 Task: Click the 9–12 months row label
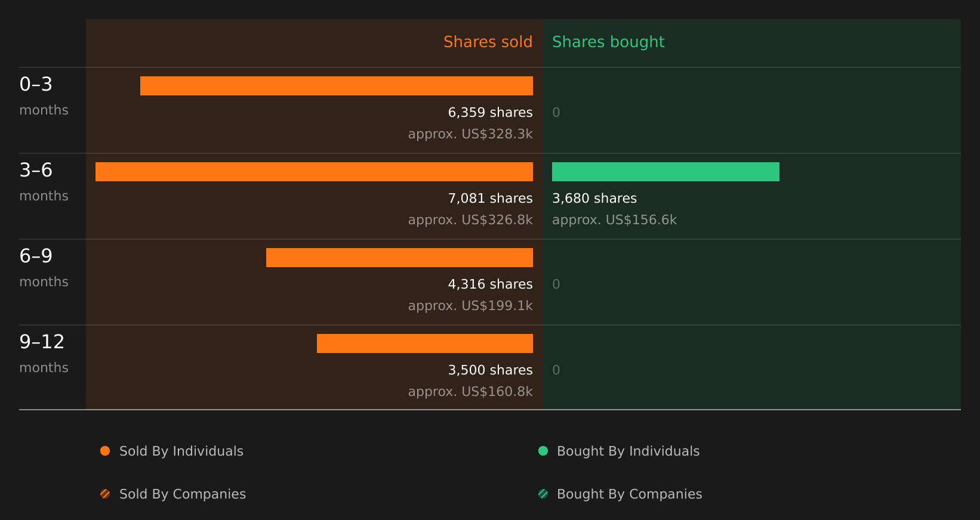tap(44, 353)
